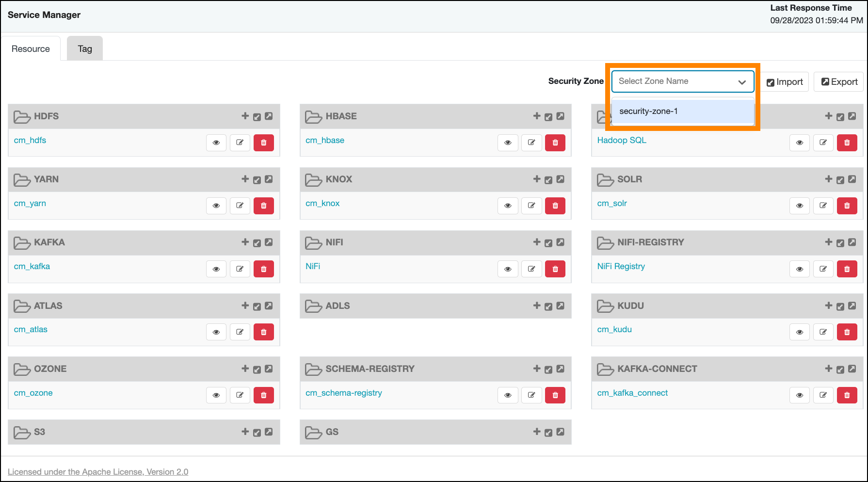
Task: Select the Resource tab
Action: pyautogui.click(x=31, y=49)
